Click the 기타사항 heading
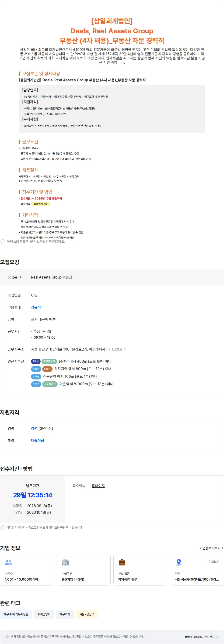This screenshot has height=644, width=224. point(30,215)
